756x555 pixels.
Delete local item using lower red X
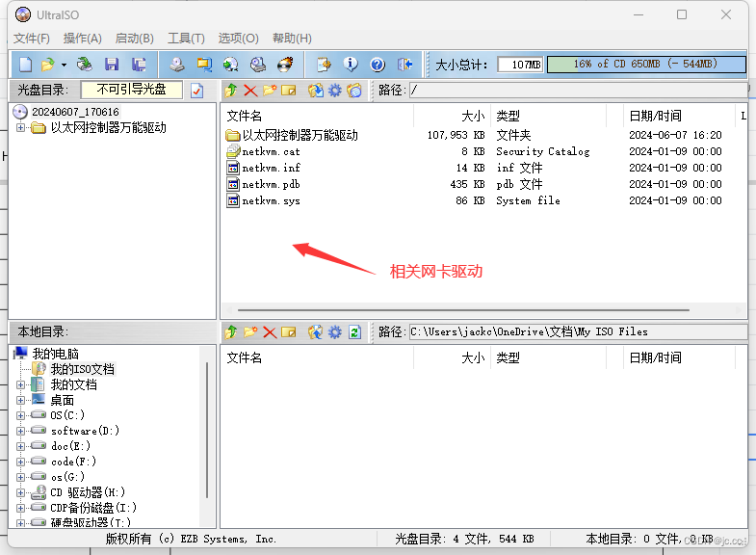[270, 331]
